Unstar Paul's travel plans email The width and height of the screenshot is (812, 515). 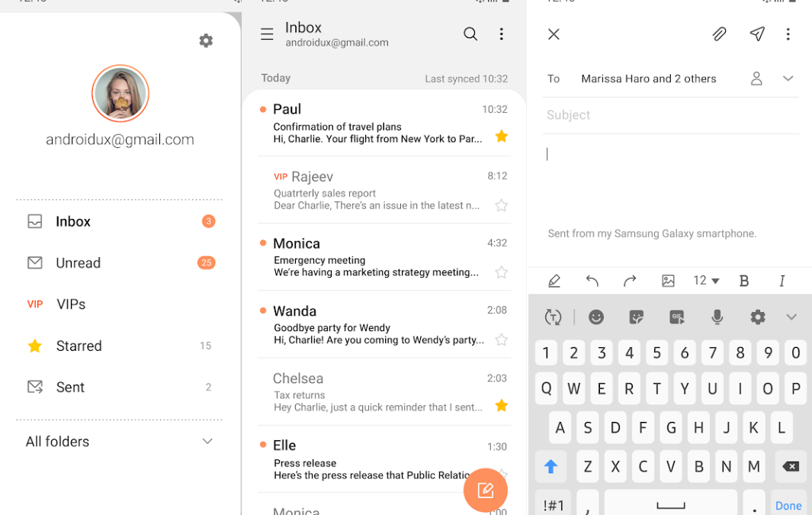501,137
